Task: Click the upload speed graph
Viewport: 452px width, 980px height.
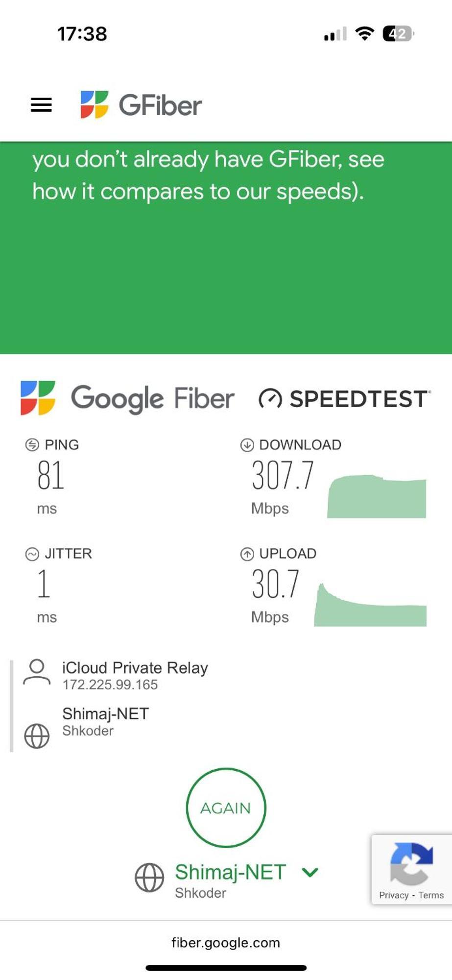Action: 370,605
